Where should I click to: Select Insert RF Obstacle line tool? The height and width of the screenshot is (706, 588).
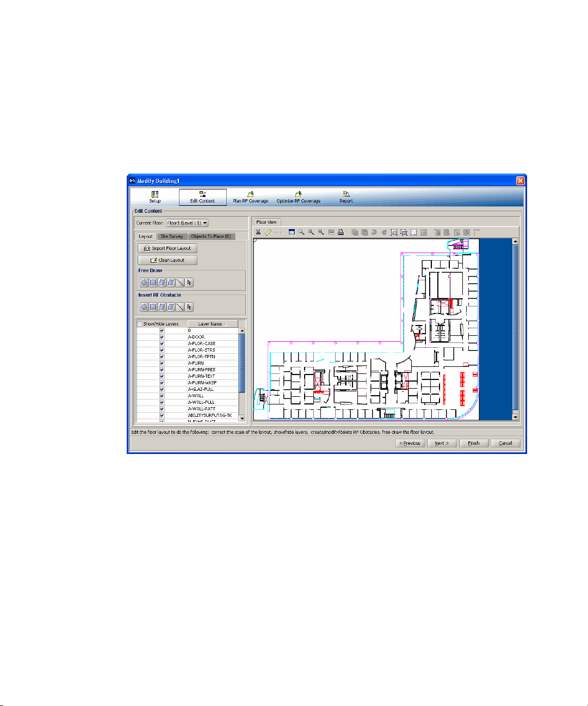(180, 307)
